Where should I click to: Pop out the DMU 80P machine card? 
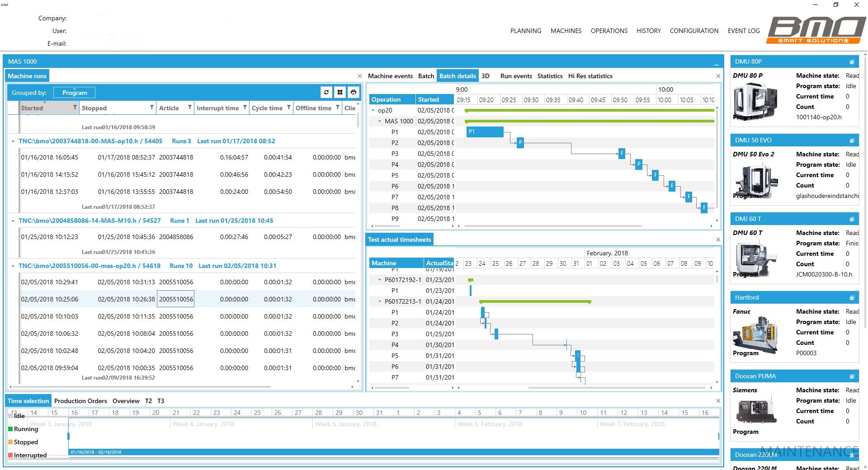click(x=852, y=62)
